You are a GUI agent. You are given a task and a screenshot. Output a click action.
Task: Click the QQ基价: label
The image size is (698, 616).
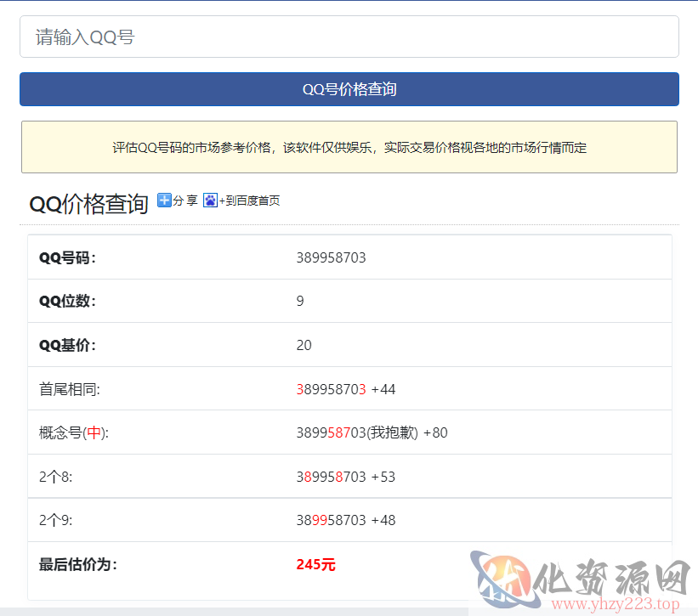68,345
